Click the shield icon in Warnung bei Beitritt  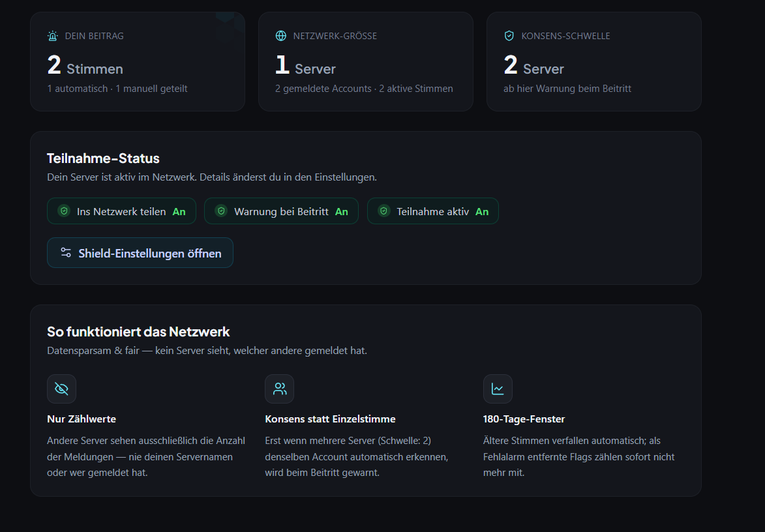click(x=221, y=211)
